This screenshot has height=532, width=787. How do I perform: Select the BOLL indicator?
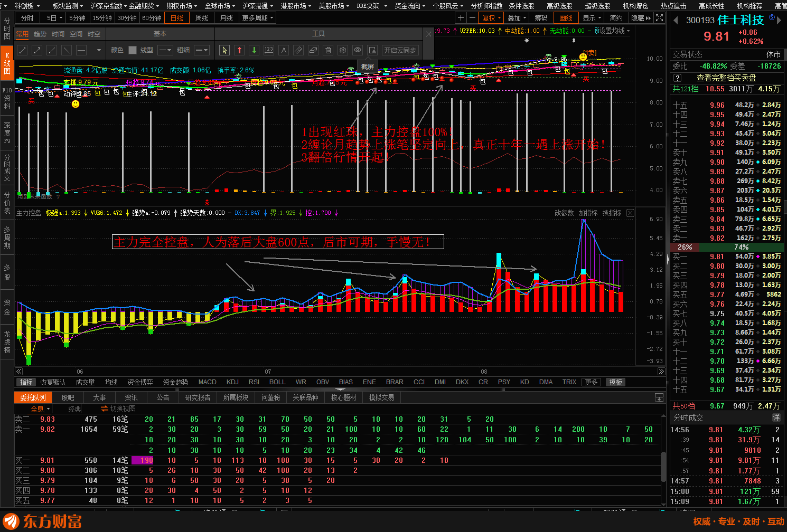pyautogui.click(x=277, y=382)
